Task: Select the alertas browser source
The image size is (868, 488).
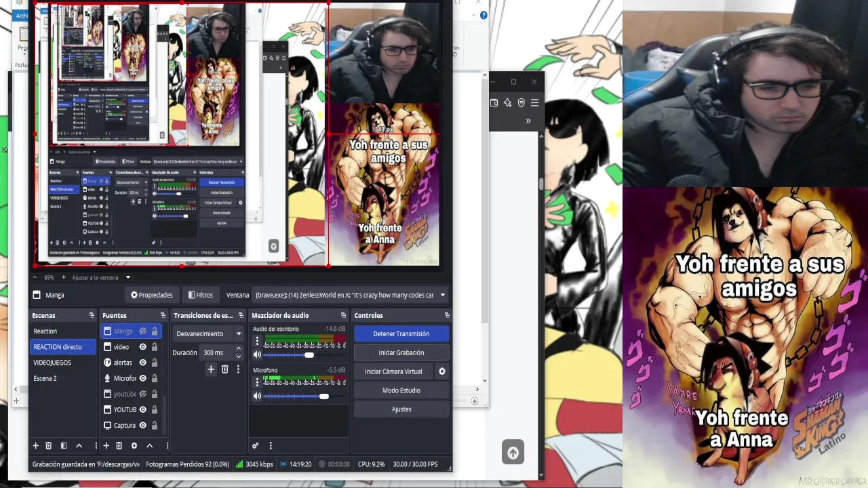Action: coord(131,363)
